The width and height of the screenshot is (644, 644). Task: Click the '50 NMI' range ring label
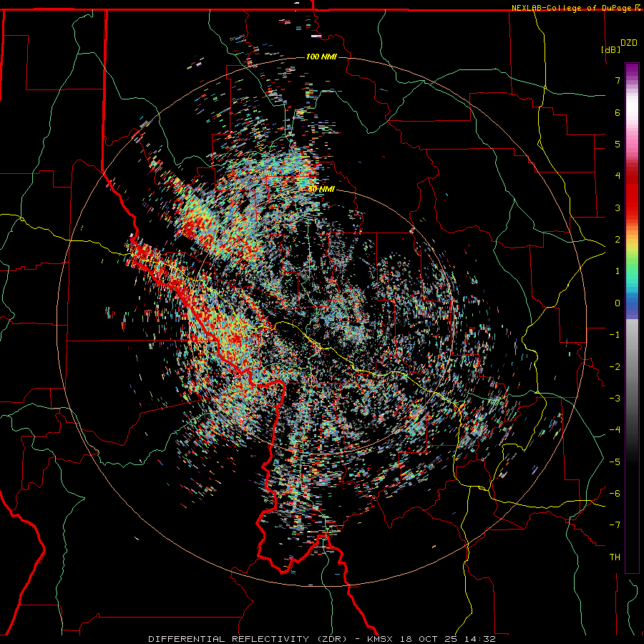(x=321, y=189)
